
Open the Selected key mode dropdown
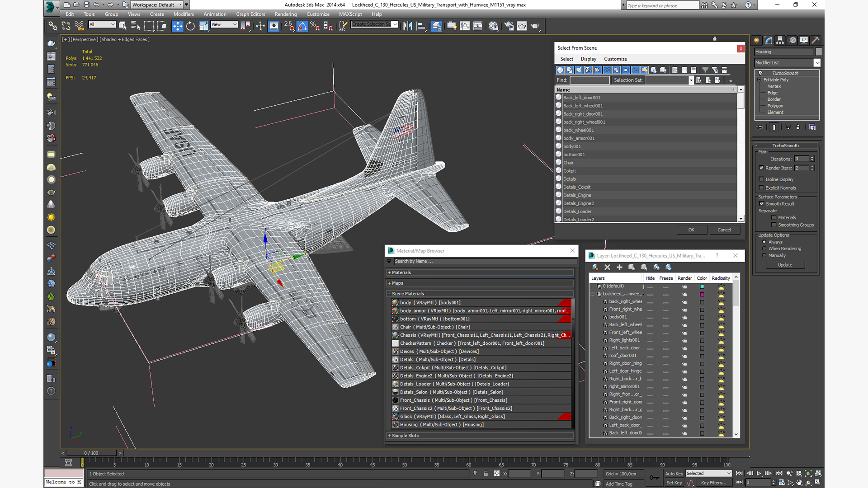point(708,474)
